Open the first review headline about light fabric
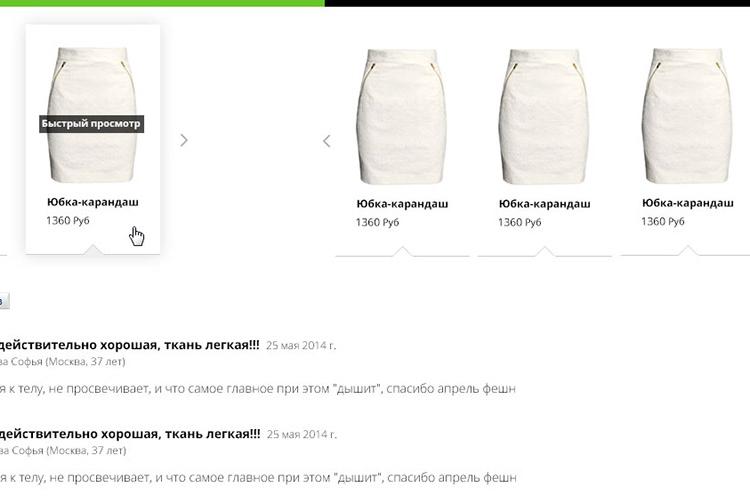The height and width of the screenshot is (500, 750). tap(130, 345)
